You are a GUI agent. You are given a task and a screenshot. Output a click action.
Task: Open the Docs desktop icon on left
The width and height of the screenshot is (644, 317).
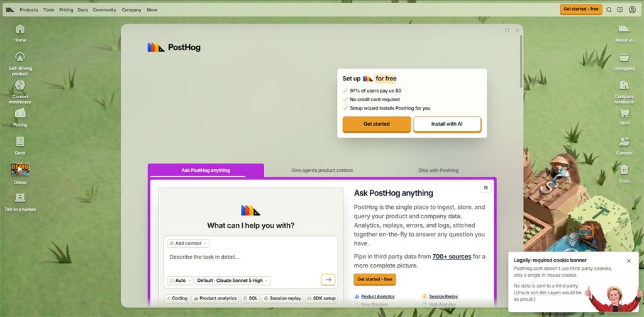[x=19, y=146]
